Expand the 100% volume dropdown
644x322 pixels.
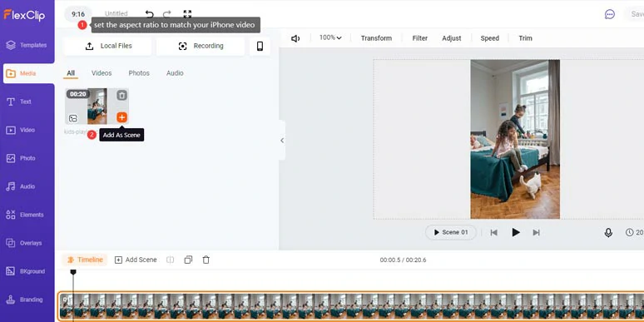[x=330, y=37]
